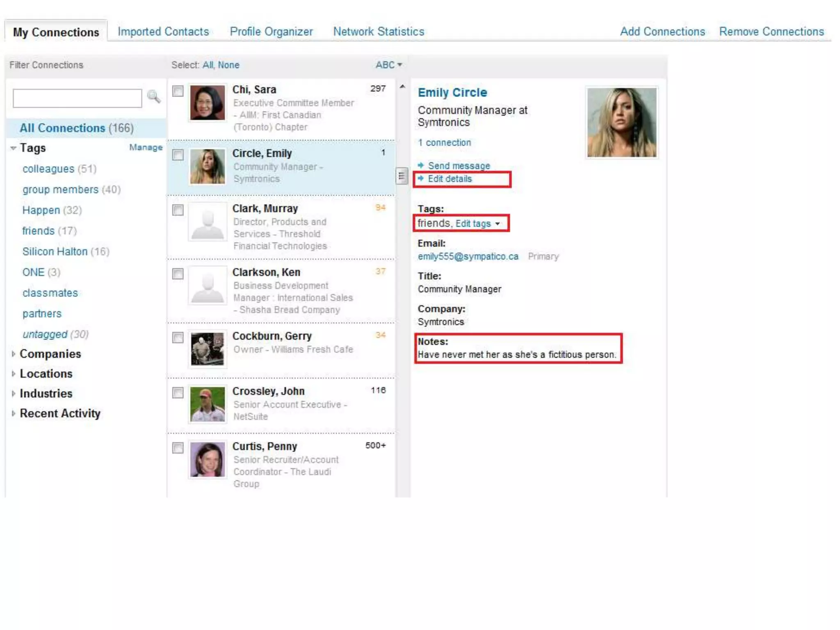Click the Remove Connections link
Image resolution: width=840 pixels, height=630 pixels.
(771, 32)
